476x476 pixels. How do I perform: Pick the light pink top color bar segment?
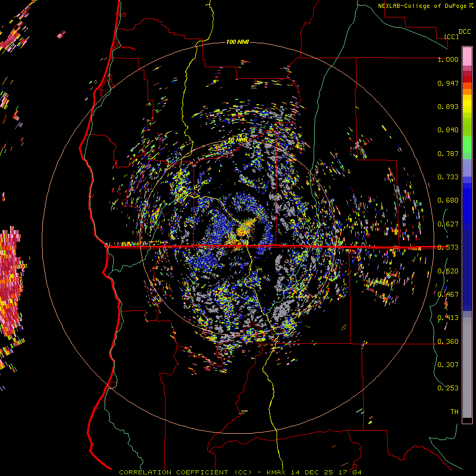tap(467, 56)
